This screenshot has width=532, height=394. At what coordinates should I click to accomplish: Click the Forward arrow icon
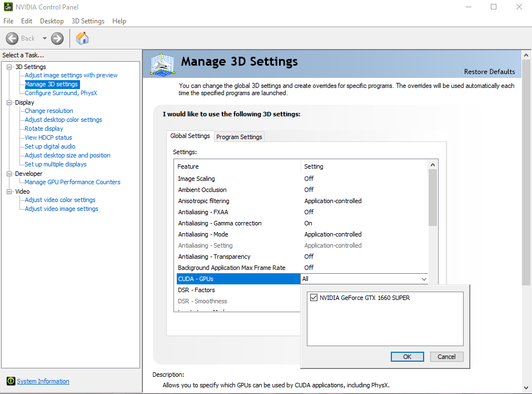[57, 38]
